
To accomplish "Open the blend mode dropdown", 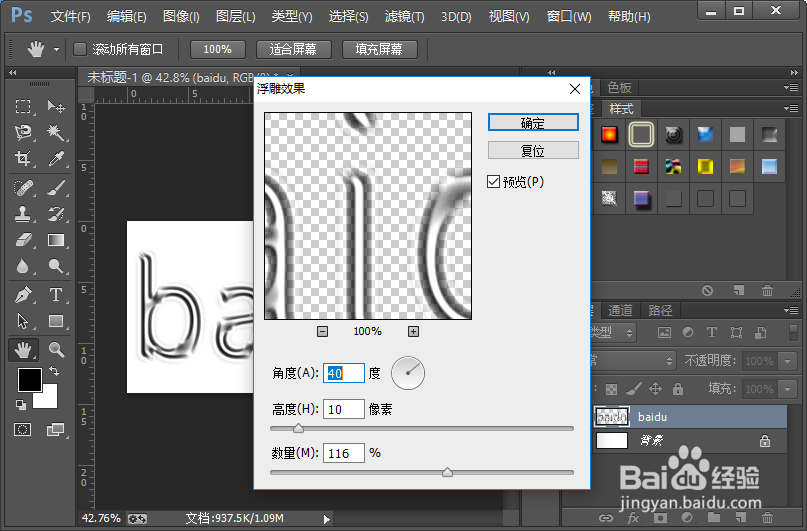I will pos(633,361).
